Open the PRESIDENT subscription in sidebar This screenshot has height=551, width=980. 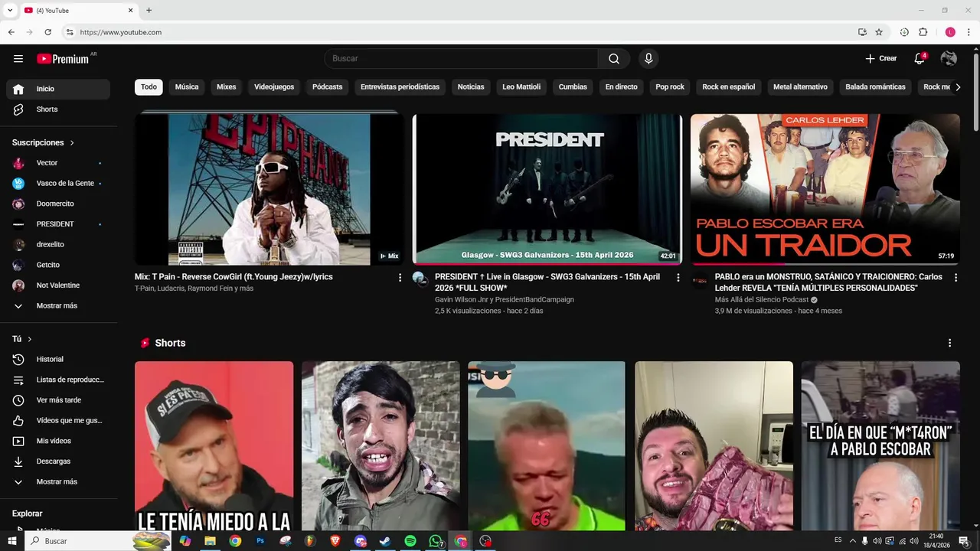(x=58, y=224)
